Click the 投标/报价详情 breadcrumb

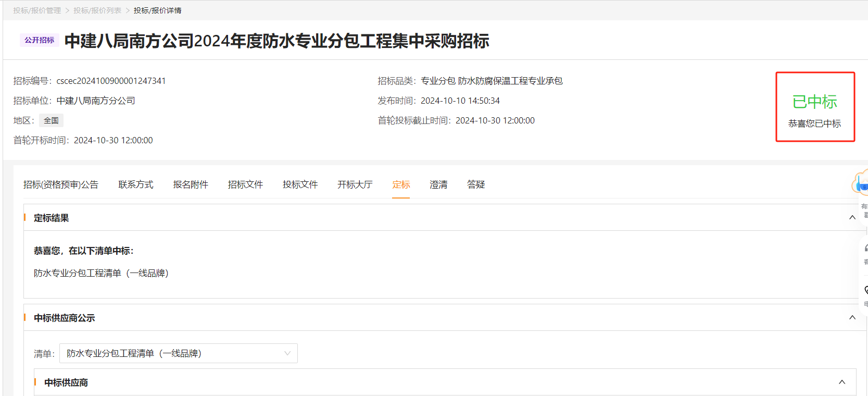[x=158, y=10]
